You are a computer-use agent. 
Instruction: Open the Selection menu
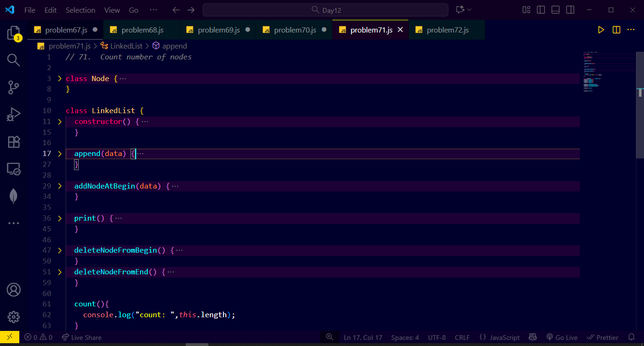[x=80, y=10]
